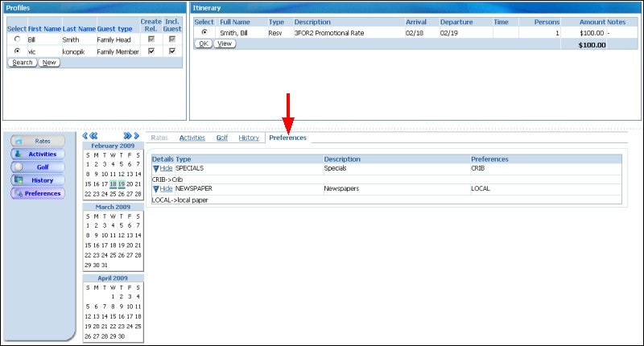Click the Activities sidebar button
Screen dimensions: 644x346
point(42,154)
